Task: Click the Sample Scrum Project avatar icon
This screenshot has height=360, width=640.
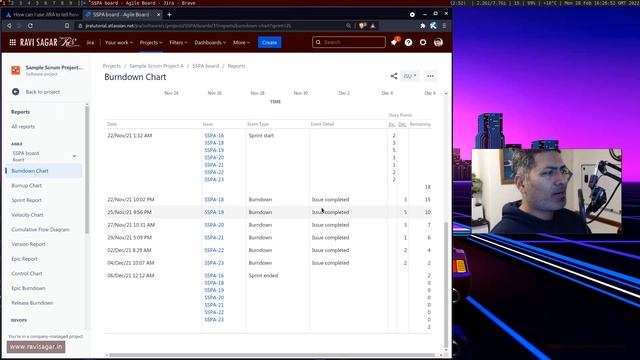Action: pyautogui.click(x=16, y=70)
